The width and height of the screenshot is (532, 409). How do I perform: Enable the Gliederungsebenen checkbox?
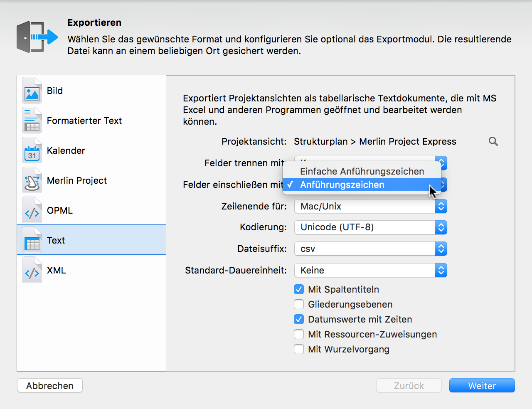299,304
